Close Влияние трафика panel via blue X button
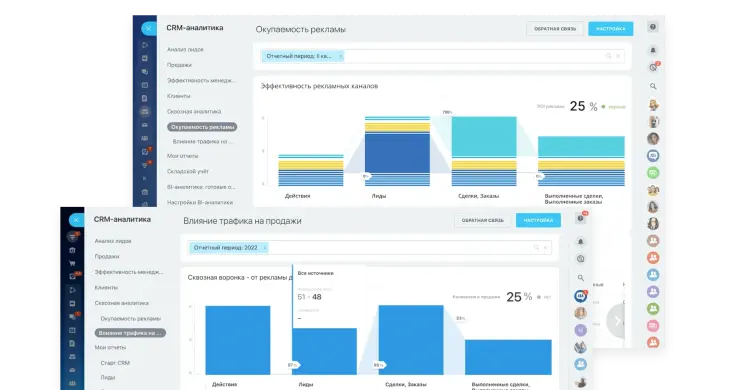Screen dimensions: 740x390 point(76,220)
